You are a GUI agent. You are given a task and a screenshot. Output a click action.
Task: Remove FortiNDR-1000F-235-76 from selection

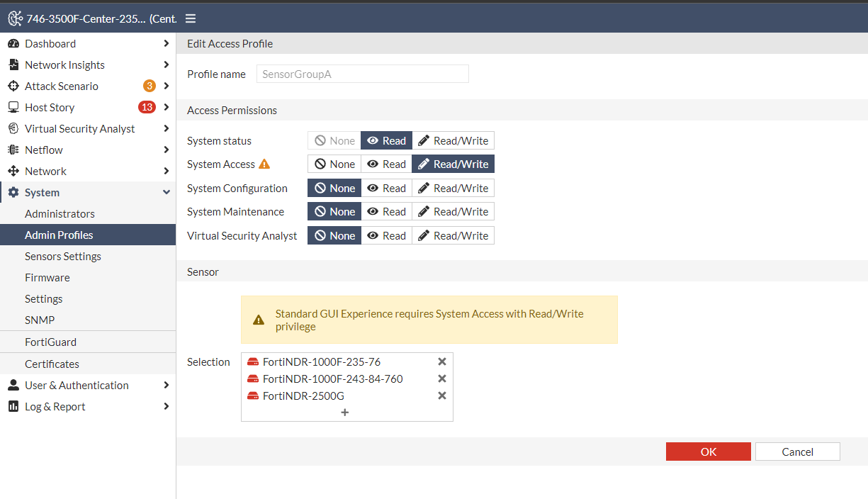coord(442,361)
